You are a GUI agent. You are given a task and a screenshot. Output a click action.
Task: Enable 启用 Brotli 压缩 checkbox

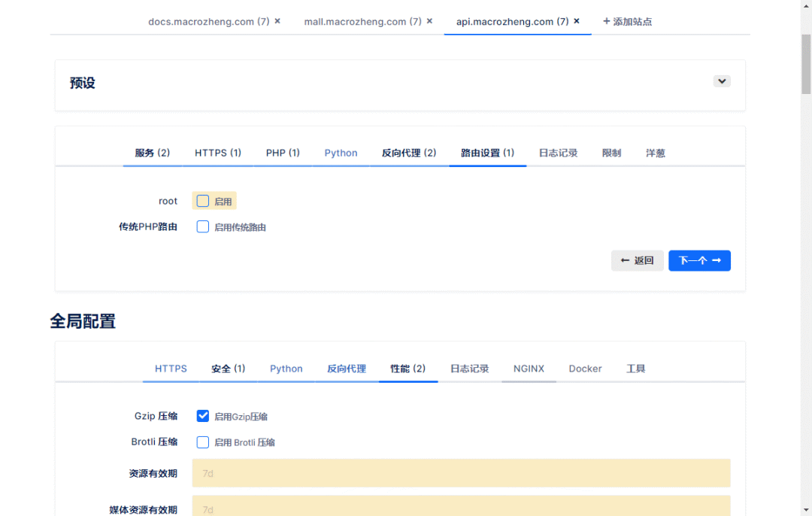(202, 442)
